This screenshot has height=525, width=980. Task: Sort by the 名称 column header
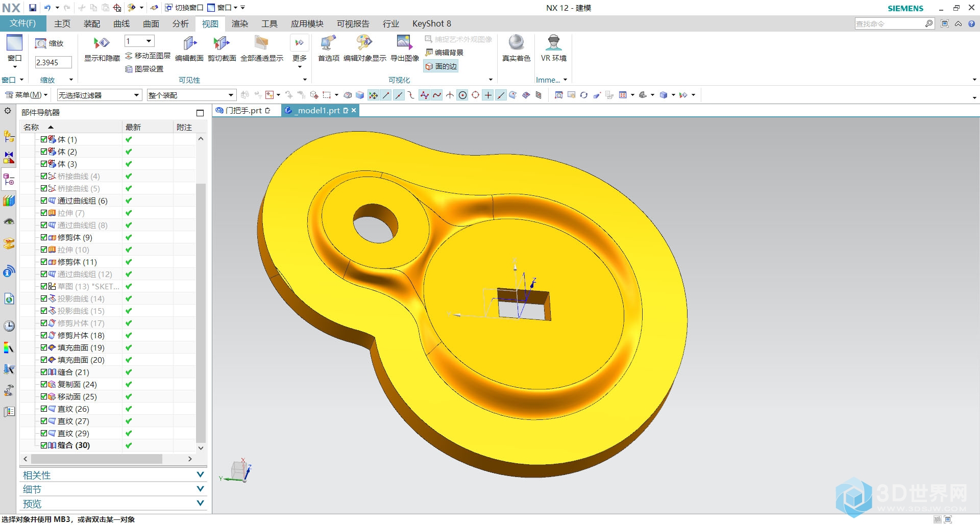click(70, 127)
